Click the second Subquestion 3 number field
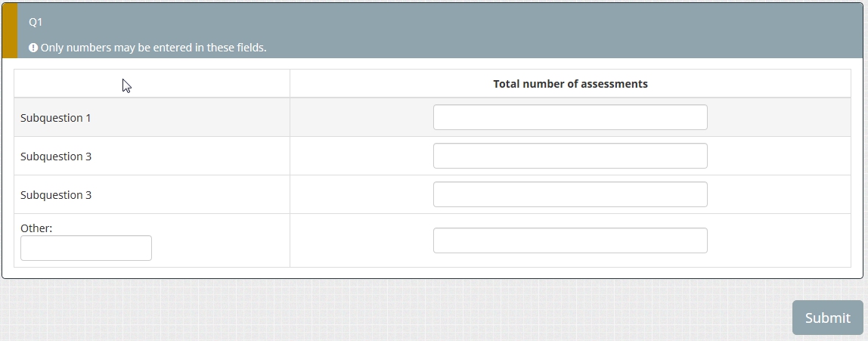Image resolution: width=868 pixels, height=341 pixels. pyautogui.click(x=570, y=194)
